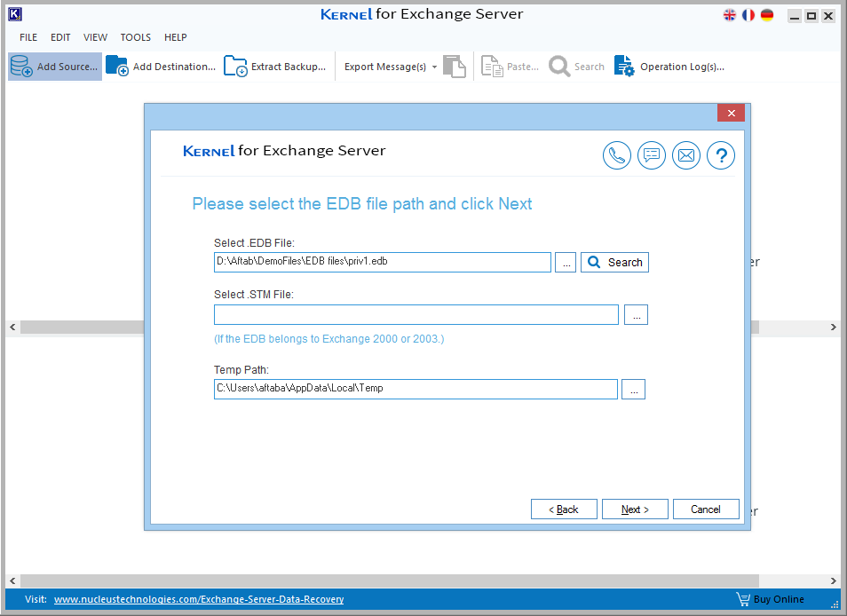Click the Search button next to EDB path
The image size is (847, 616).
pyautogui.click(x=614, y=263)
